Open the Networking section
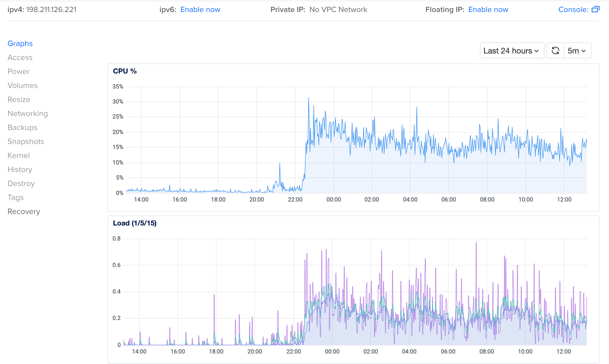Screen dimensions: 609x364 [x=27, y=113]
